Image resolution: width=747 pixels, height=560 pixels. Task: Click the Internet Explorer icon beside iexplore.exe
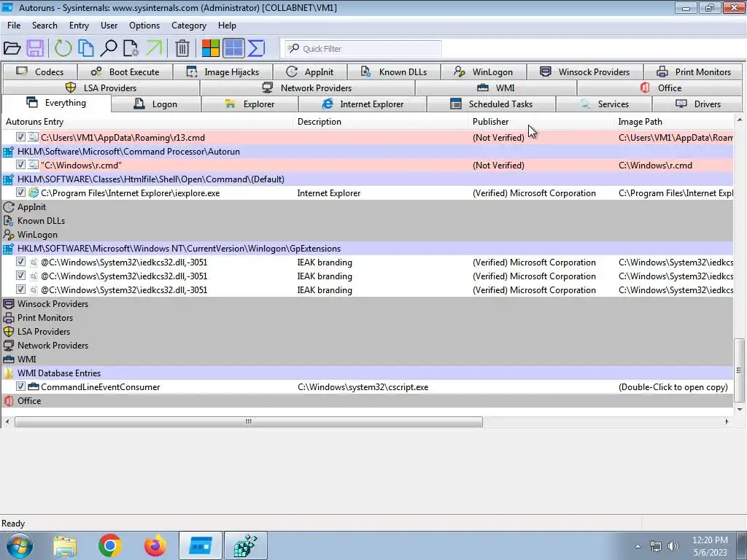tap(34, 192)
